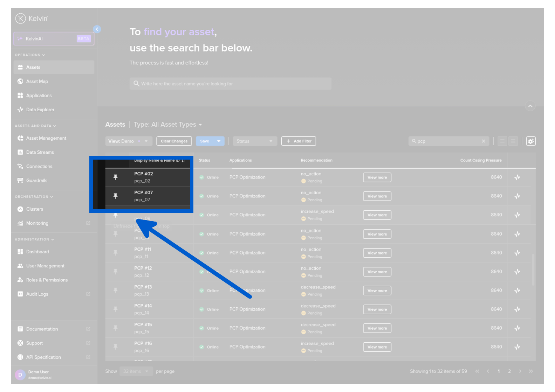Unpin the PCP #07 row
Screen dimensions: 555x392
click(115, 196)
